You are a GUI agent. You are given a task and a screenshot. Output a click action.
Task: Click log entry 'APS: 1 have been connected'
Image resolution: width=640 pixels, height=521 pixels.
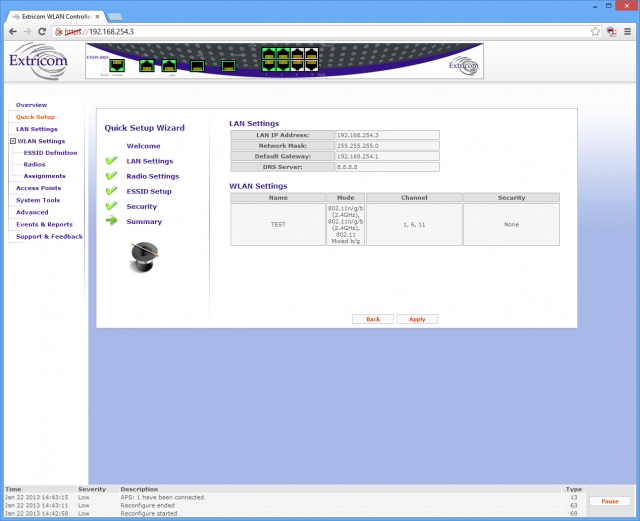click(x=162, y=497)
